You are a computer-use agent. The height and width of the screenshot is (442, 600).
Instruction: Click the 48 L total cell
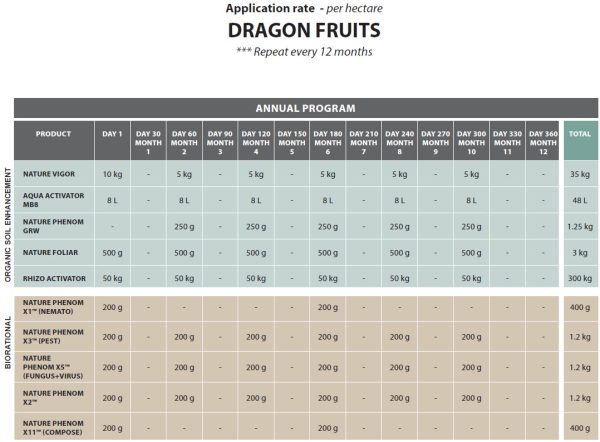coord(579,199)
